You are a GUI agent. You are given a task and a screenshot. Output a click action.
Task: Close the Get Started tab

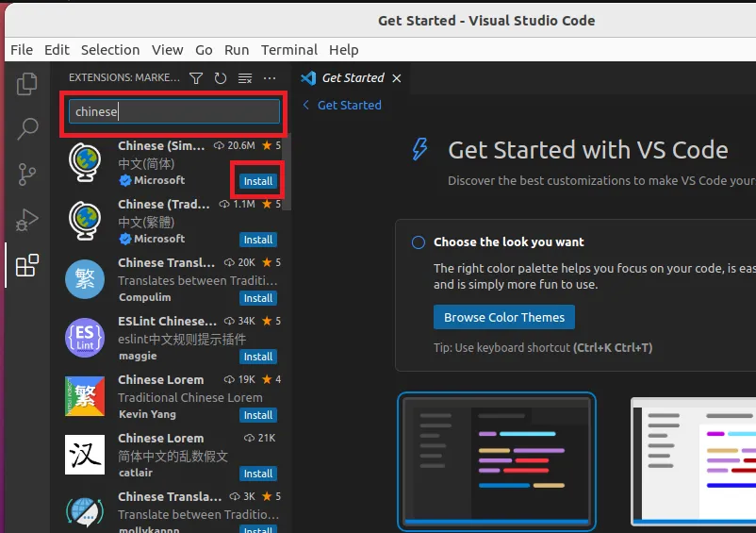tap(396, 78)
